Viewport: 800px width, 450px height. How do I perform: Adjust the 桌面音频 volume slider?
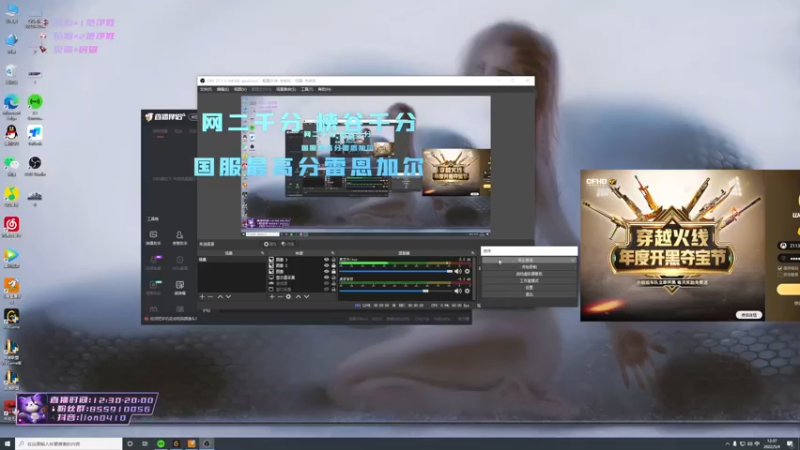tap(396, 291)
